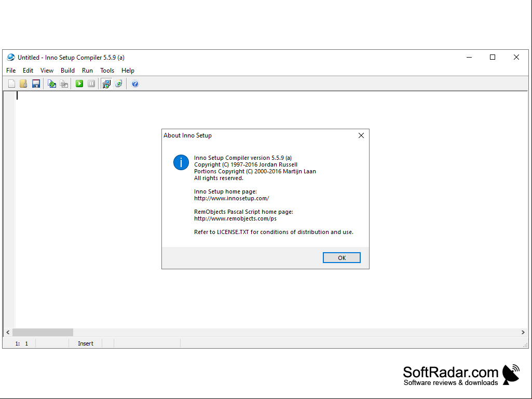The width and height of the screenshot is (532, 399).
Task: Open the Edit menu
Action: tap(28, 71)
